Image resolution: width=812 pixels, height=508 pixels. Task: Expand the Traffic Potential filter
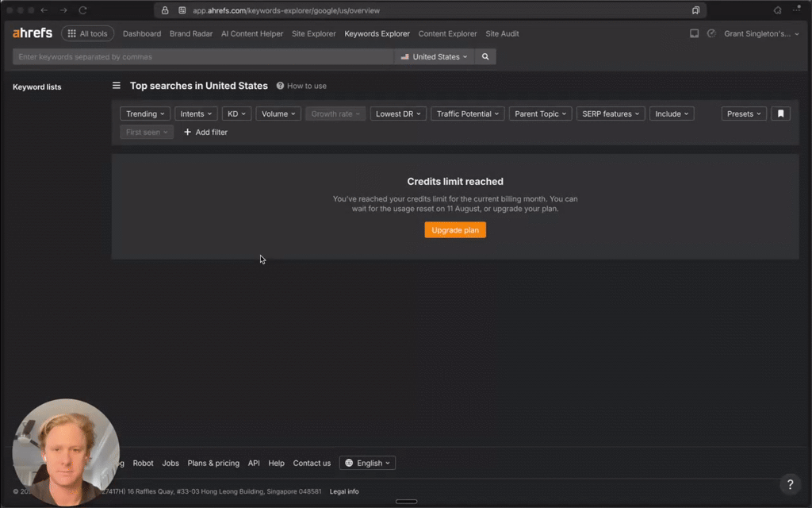pos(468,114)
